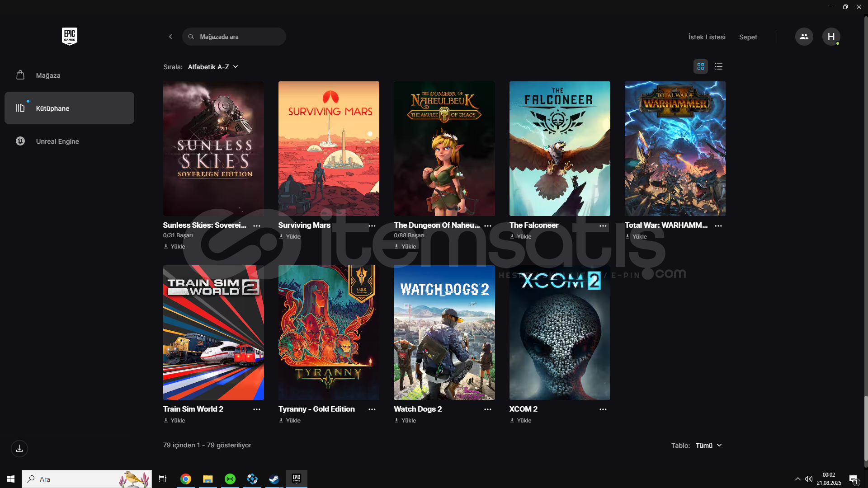This screenshot has height=488, width=868.
Task: Expand the Tablo Tümü dropdown
Action: 708,446
